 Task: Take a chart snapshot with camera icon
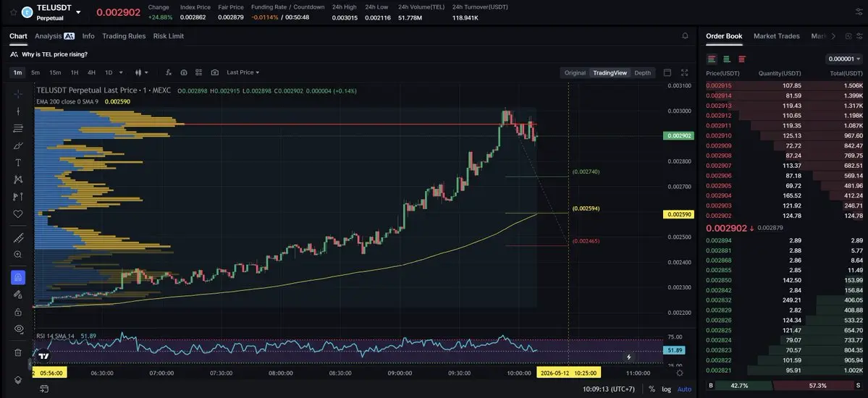coord(215,72)
